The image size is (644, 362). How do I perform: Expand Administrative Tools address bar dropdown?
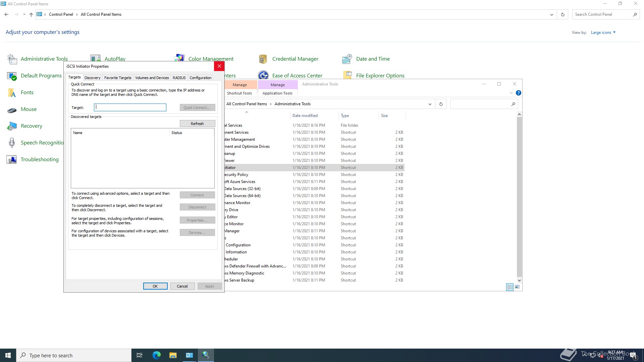click(430, 104)
